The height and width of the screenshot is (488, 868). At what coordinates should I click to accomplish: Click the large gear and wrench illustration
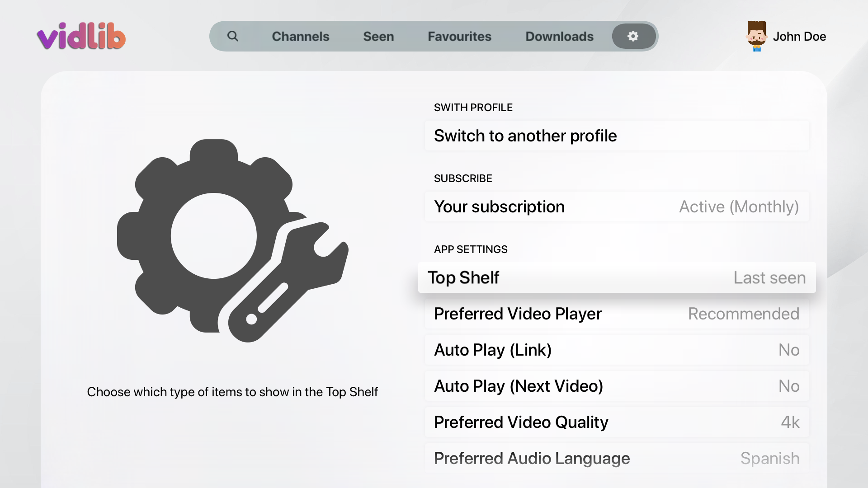tap(233, 240)
